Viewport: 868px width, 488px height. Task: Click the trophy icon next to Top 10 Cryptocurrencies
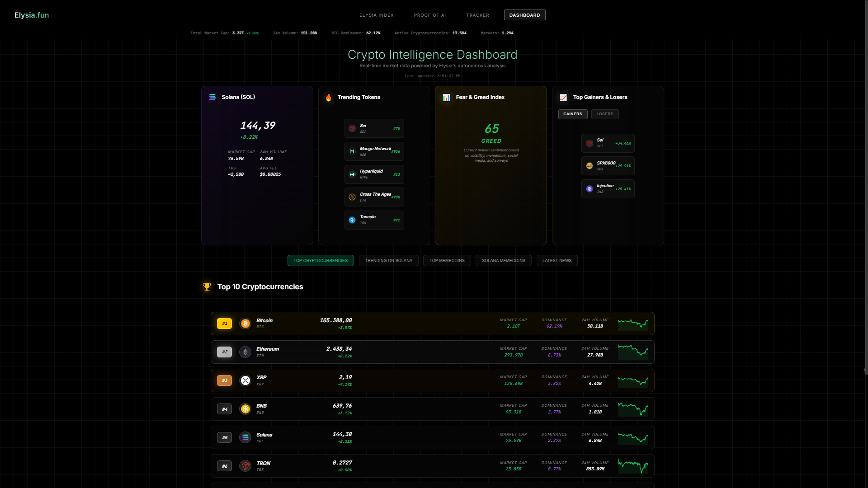[x=207, y=286]
